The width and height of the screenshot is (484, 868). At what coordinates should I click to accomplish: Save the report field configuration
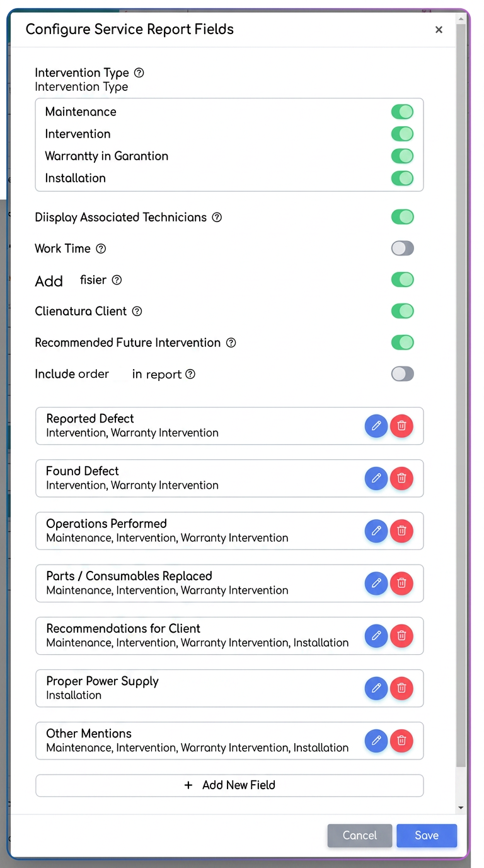click(x=427, y=835)
